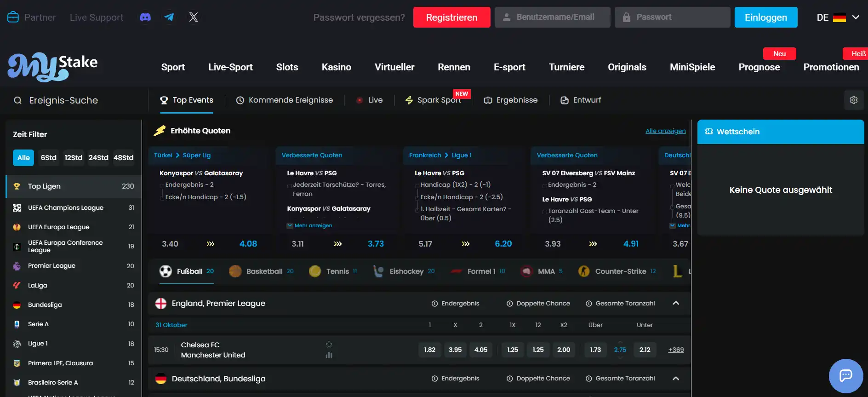Image resolution: width=868 pixels, height=397 pixels.
Task: Click the Einloggen button
Action: pyautogui.click(x=766, y=17)
